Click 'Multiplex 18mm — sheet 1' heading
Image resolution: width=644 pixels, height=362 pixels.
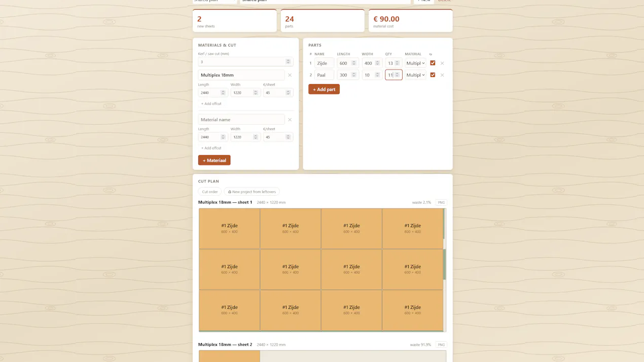tap(225, 202)
